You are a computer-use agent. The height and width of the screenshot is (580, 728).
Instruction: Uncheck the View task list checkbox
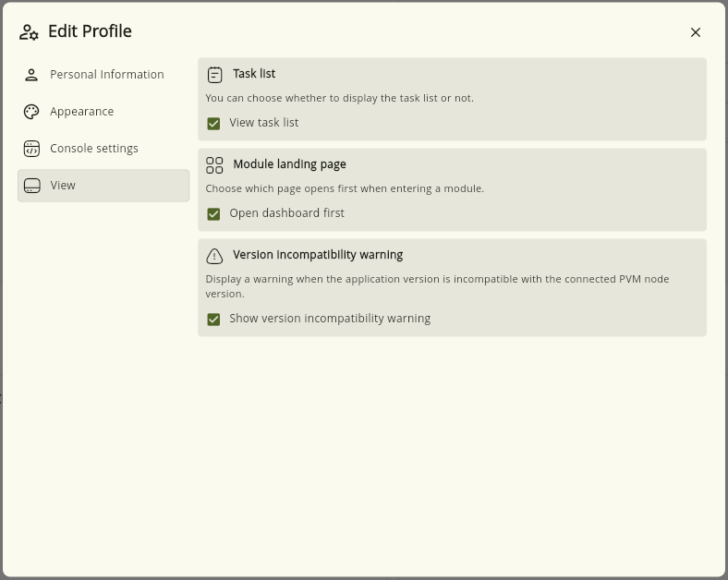click(213, 124)
